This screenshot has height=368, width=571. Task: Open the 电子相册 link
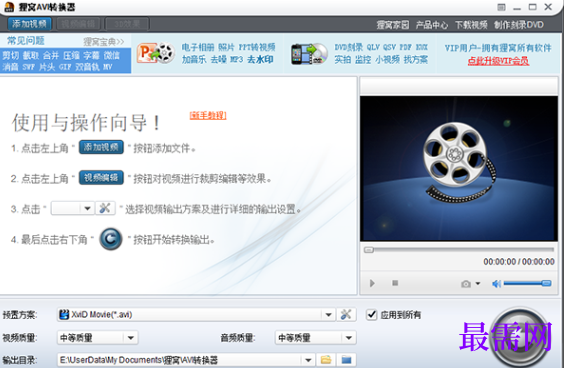[x=198, y=47]
